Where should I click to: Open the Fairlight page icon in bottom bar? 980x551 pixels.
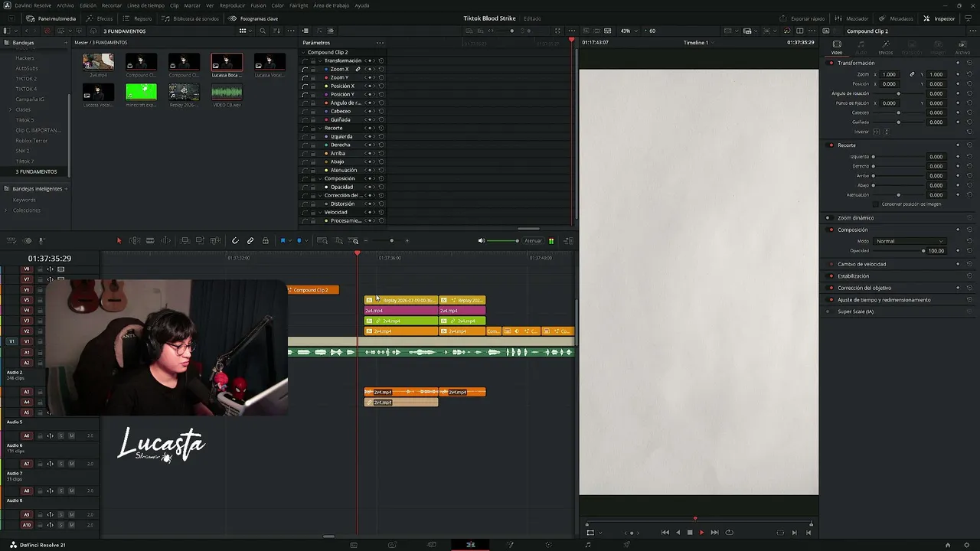point(588,545)
